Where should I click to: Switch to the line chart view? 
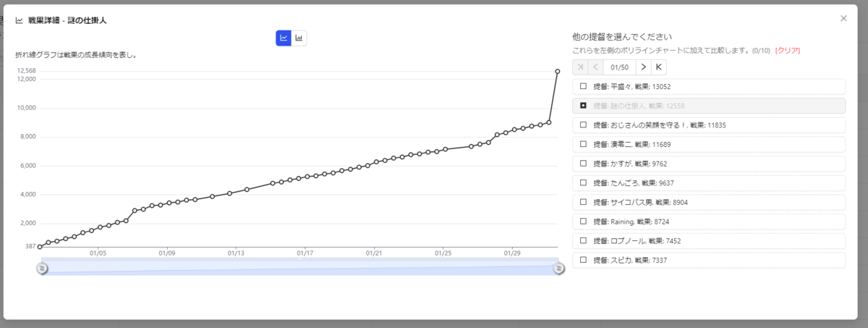tap(284, 38)
